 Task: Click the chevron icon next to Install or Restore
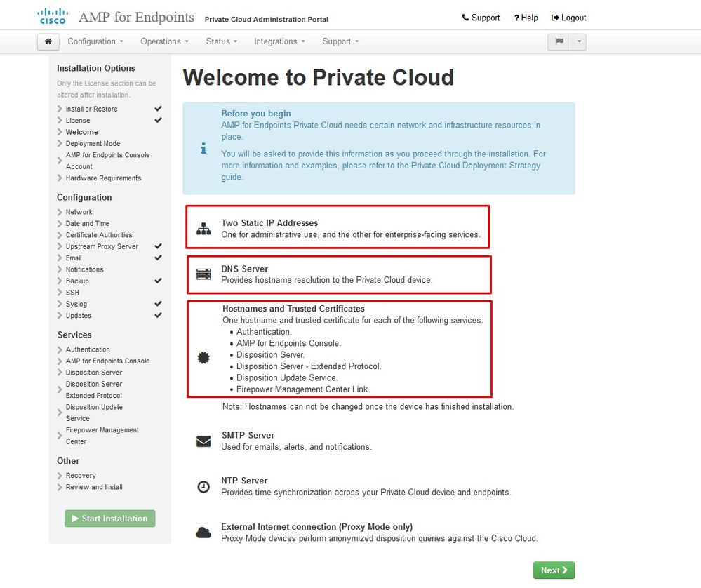[x=60, y=109]
